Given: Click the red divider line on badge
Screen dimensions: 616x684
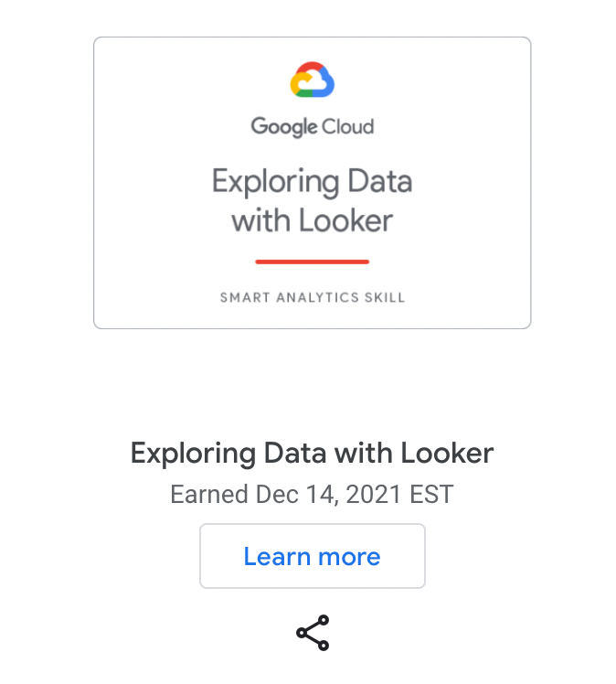Looking at the screenshot, I should (313, 262).
